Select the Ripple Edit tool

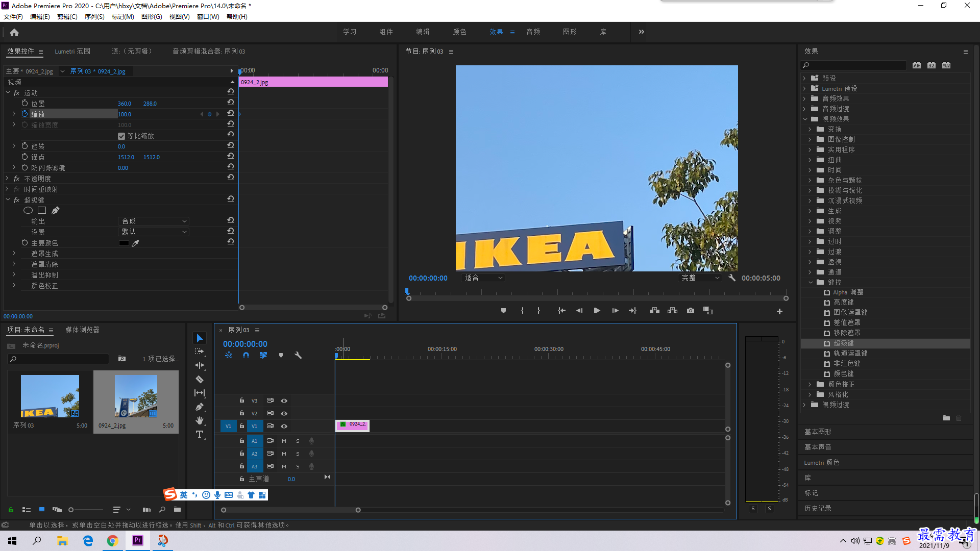coord(200,365)
